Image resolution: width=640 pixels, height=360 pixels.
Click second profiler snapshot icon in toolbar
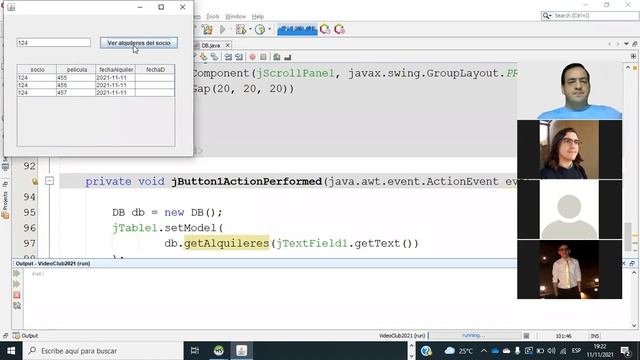(x=339, y=29)
